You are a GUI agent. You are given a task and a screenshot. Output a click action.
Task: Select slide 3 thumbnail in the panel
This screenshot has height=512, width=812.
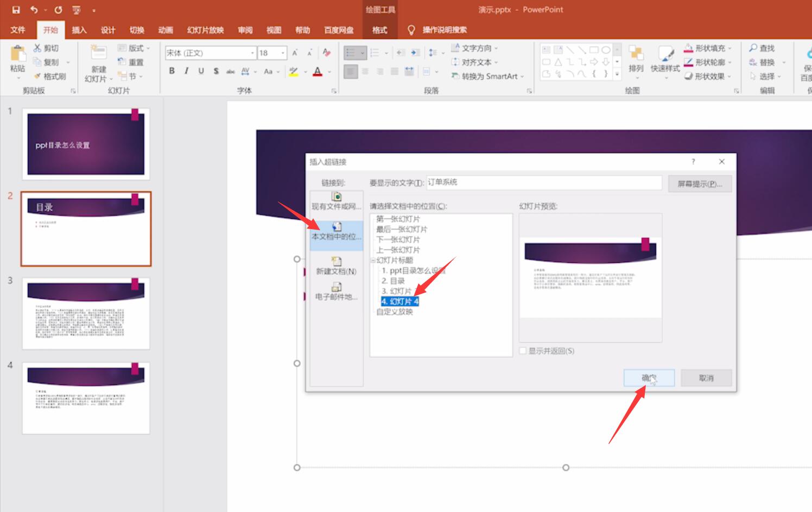(86, 313)
